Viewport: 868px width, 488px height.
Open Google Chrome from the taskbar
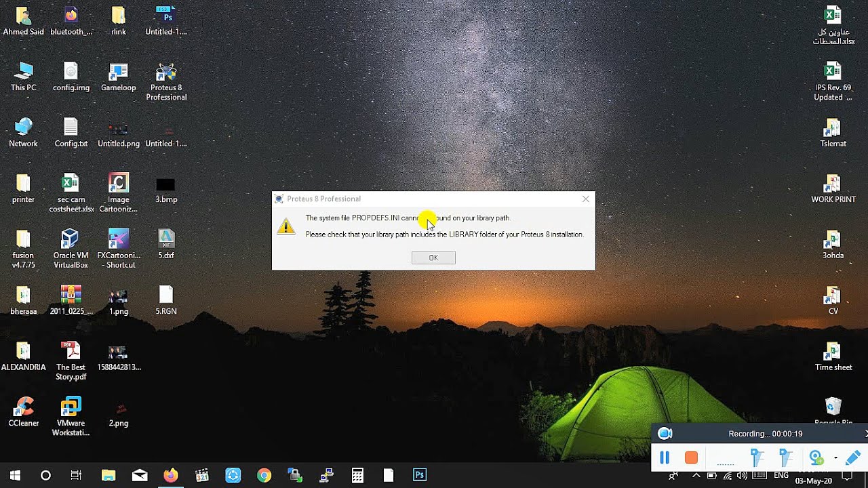coord(264,475)
